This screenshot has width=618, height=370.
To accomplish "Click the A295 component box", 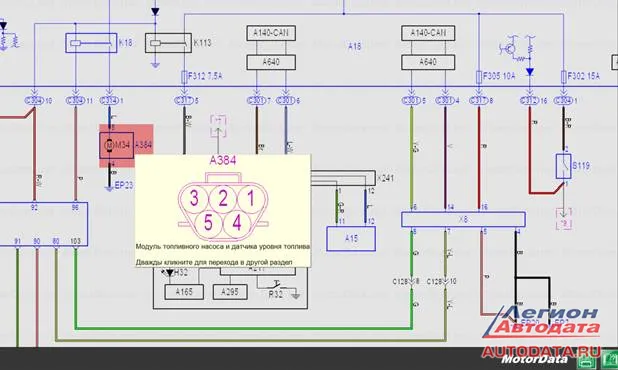I will click(x=230, y=292).
